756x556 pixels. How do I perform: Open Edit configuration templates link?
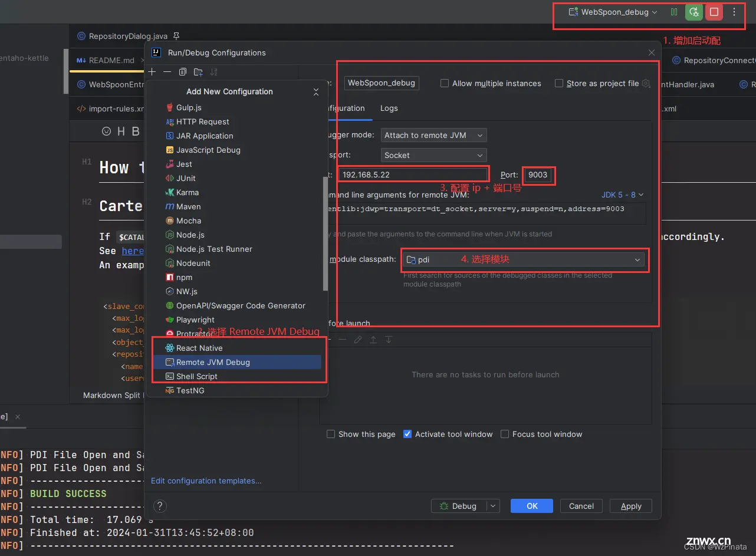[x=206, y=481]
